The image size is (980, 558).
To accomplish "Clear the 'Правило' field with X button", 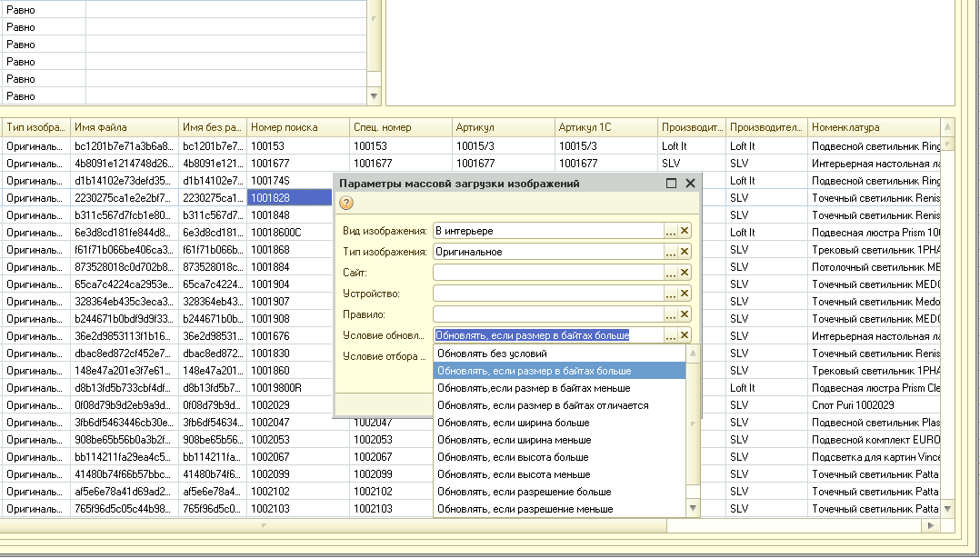I will point(685,314).
